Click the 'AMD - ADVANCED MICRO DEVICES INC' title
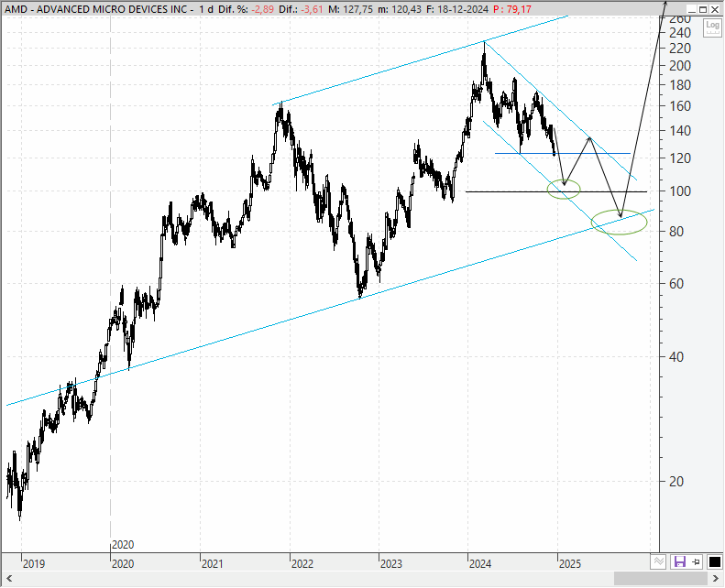 (95, 9)
